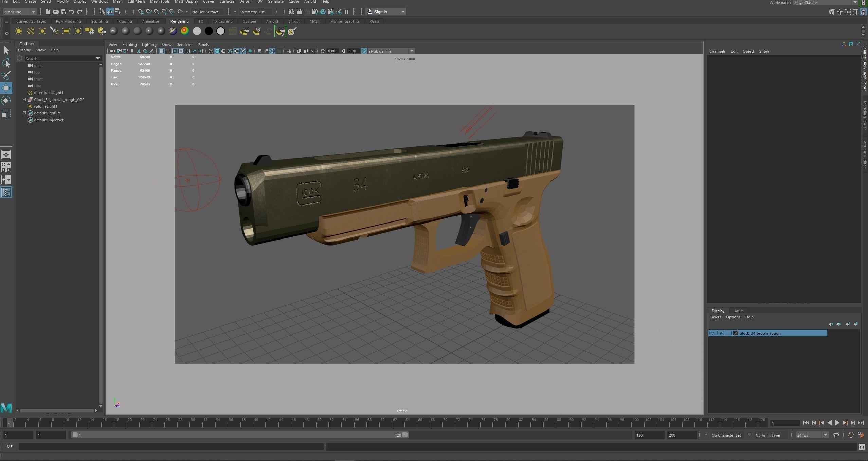Click the Redo arrow icon
The image size is (868, 461).
pyautogui.click(x=79, y=12)
